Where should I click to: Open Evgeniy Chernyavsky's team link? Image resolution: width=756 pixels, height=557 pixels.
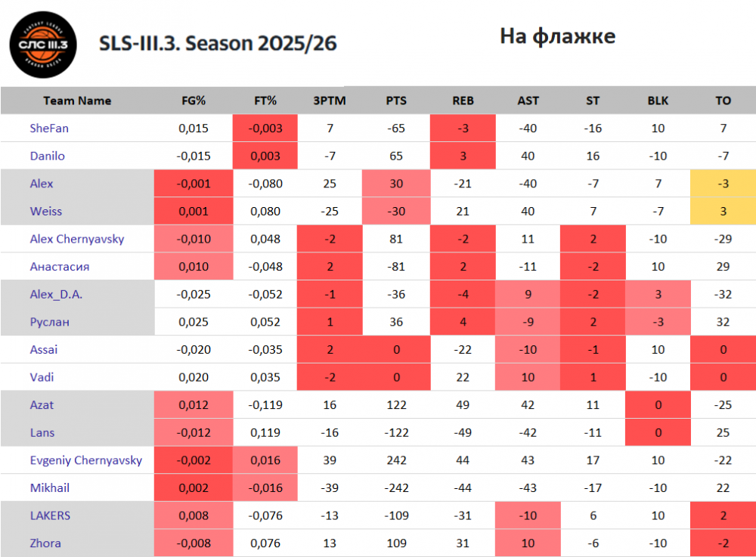coord(86,460)
